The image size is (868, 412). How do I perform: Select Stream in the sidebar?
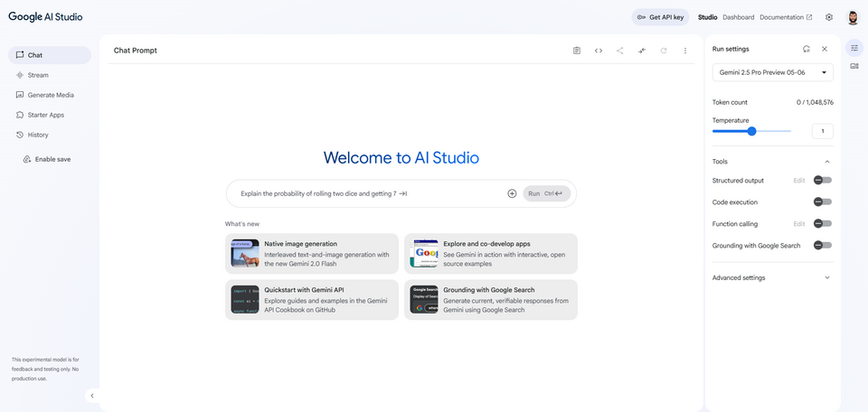point(50,75)
